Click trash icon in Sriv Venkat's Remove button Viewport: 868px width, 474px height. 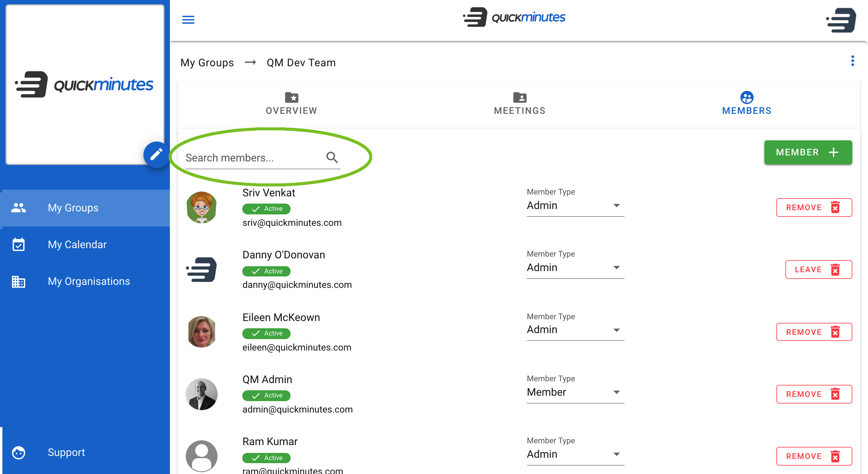(835, 207)
